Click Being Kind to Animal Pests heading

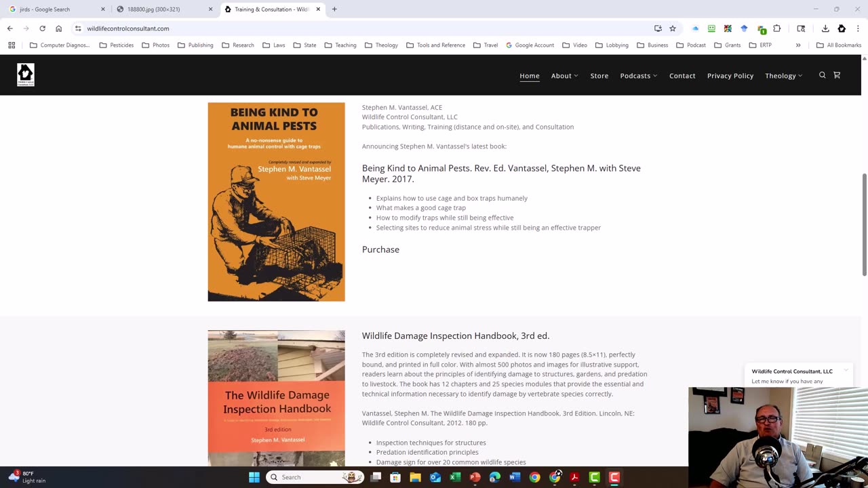(501, 174)
